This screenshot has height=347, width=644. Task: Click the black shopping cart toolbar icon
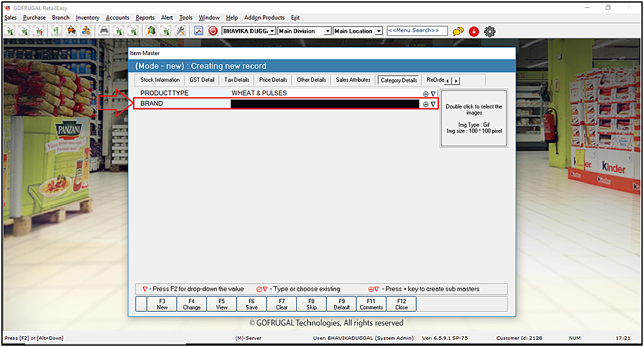coord(71,31)
